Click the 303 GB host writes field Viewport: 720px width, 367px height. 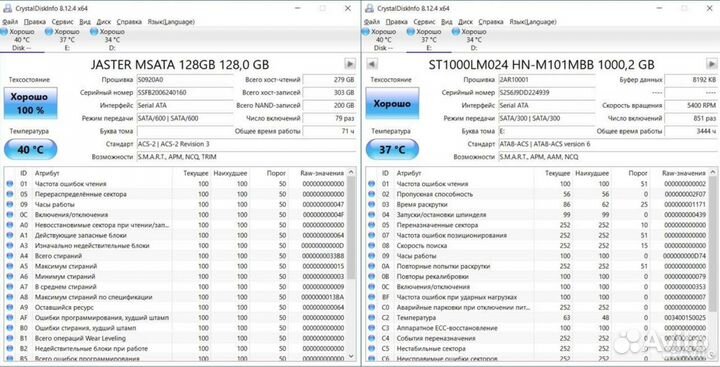pyautogui.click(x=329, y=92)
